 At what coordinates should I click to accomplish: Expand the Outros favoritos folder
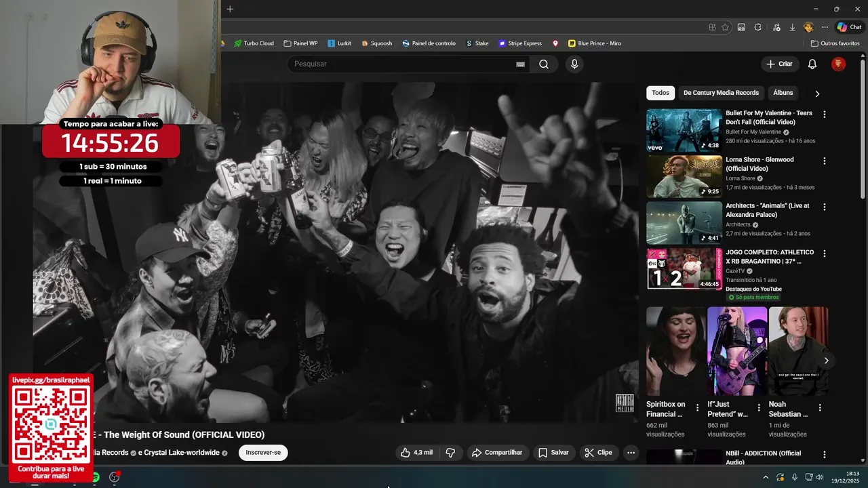(835, 43)
